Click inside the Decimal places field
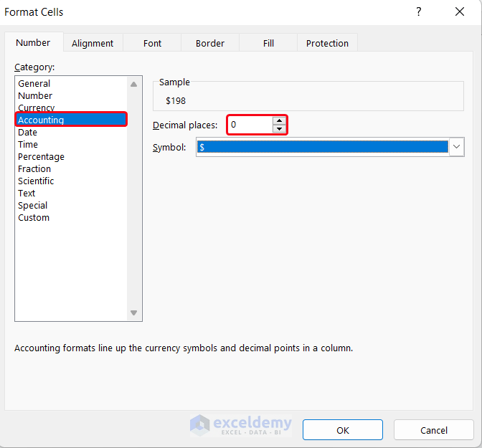 point(250,125)
